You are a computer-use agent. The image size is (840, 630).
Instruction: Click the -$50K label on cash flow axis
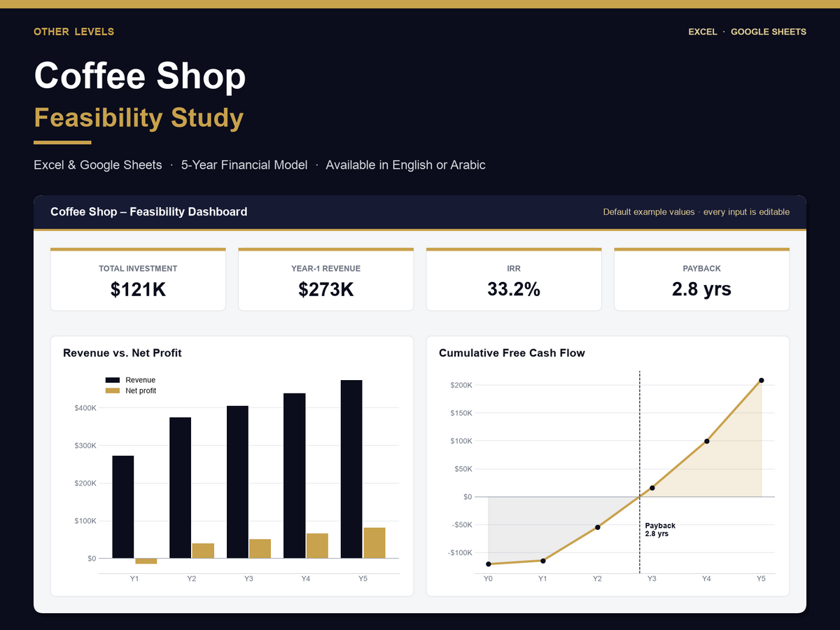[x=462, y=525]
